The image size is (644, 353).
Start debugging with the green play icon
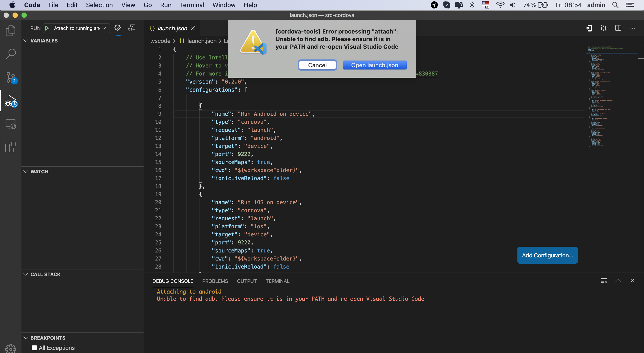pyautogui.click(x=47, y=28)
